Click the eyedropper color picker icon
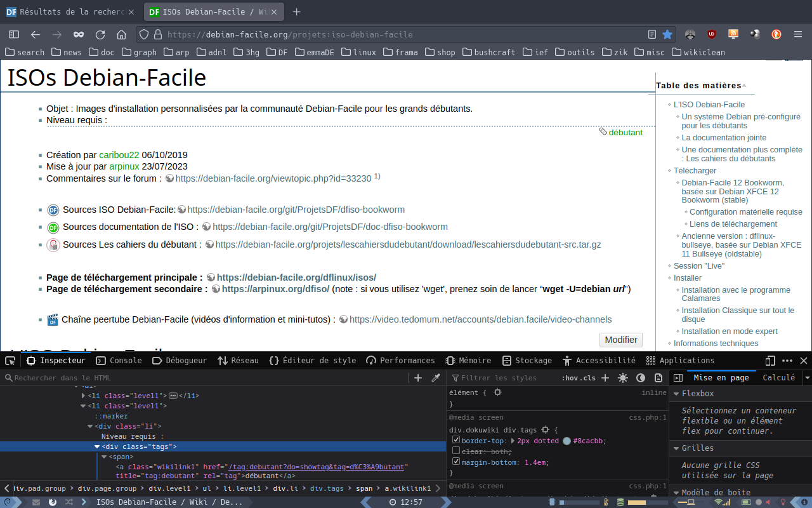This screenshot has width=812, height=508. tap(436, 378)
